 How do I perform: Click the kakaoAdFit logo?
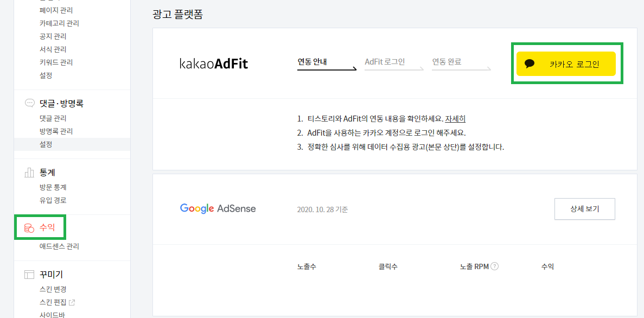(214, 63)
